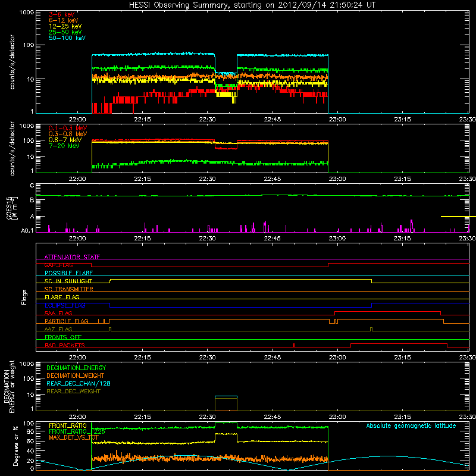Click the 1000 y-axis label of top plot
Screen dimensions: 476x476
click(26, 12)
